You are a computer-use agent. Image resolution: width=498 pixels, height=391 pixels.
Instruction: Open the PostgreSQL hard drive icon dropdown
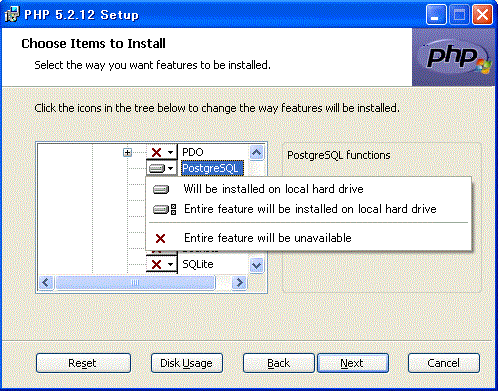(162, 168)
